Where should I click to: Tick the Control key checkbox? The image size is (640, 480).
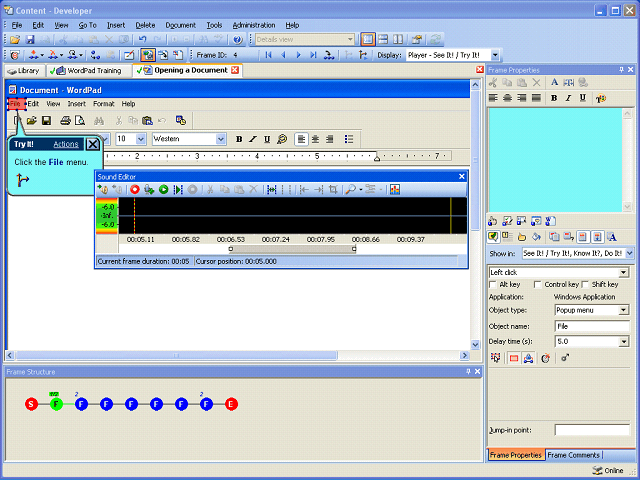[538, 285]
